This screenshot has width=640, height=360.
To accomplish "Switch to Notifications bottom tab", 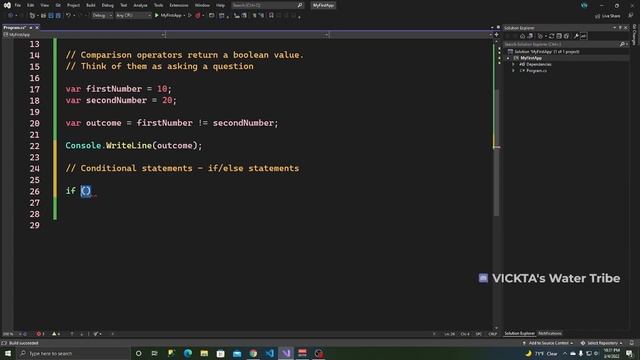I will [550, 333].
